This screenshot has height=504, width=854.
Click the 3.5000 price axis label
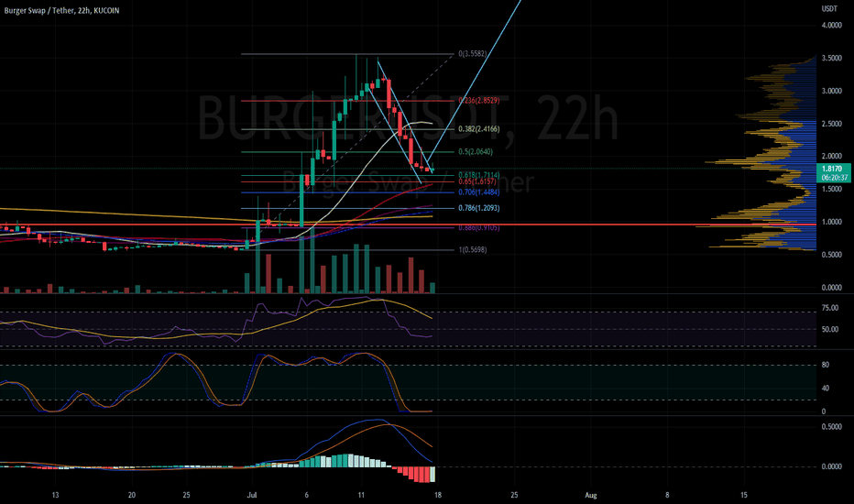click(832, 59)
